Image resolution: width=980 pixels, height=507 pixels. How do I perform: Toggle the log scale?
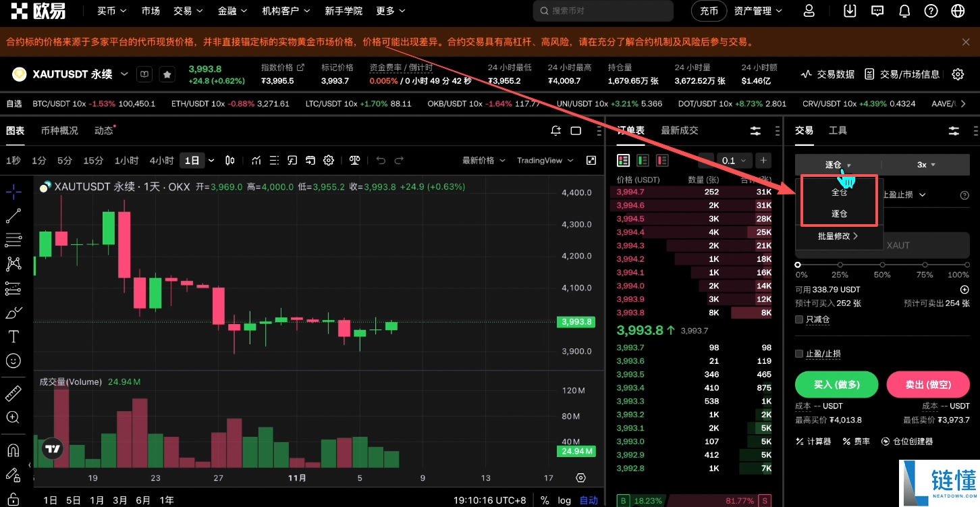pos(564,500)
